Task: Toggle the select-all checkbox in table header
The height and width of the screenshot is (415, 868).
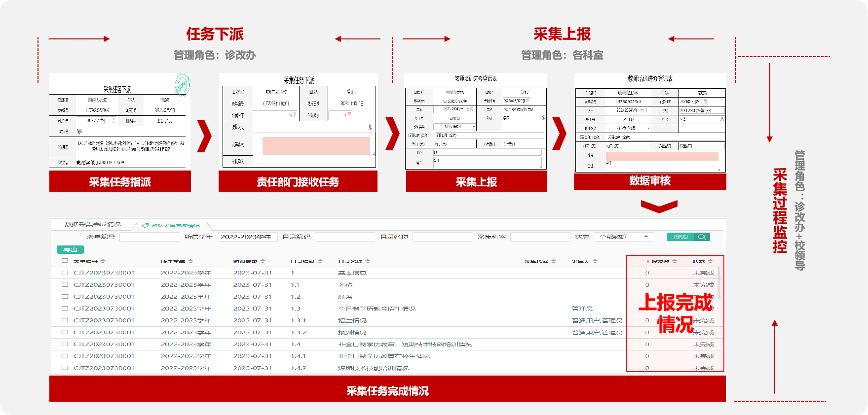Action: click(x=65, y=261)
